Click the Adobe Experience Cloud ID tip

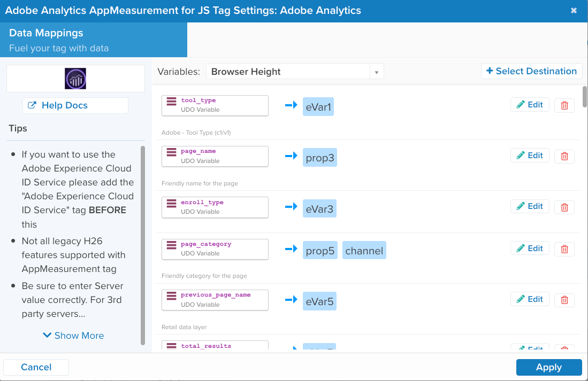pos(77,189)
